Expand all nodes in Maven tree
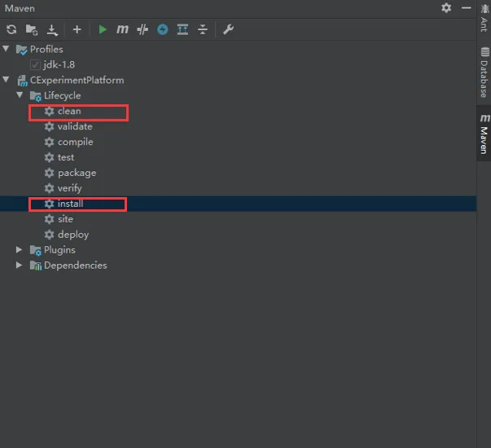The height and width of the screenshot is (448, 491). tap(182, 29)
